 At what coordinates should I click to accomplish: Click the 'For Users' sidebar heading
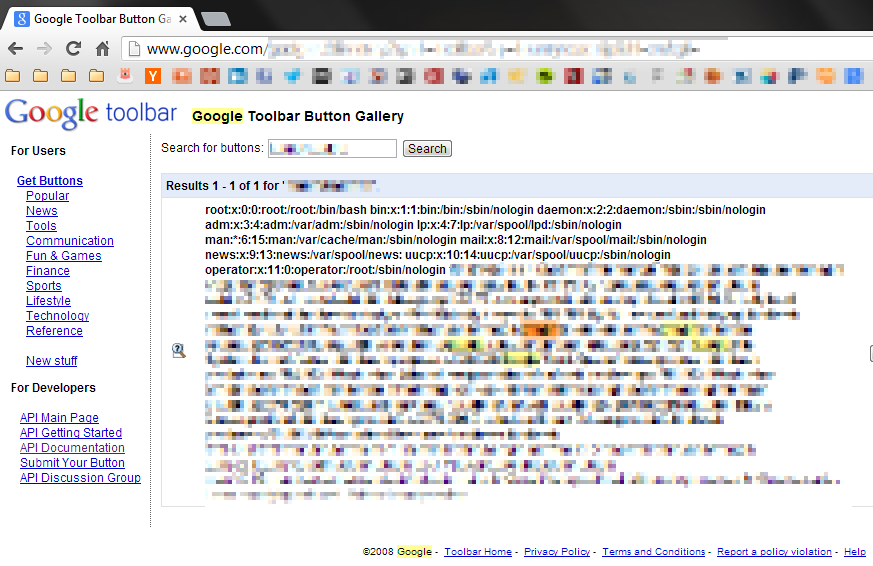click(38, 151)
